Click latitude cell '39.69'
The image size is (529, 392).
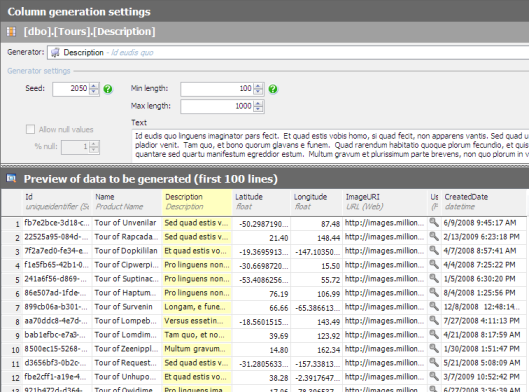[261, 336]
